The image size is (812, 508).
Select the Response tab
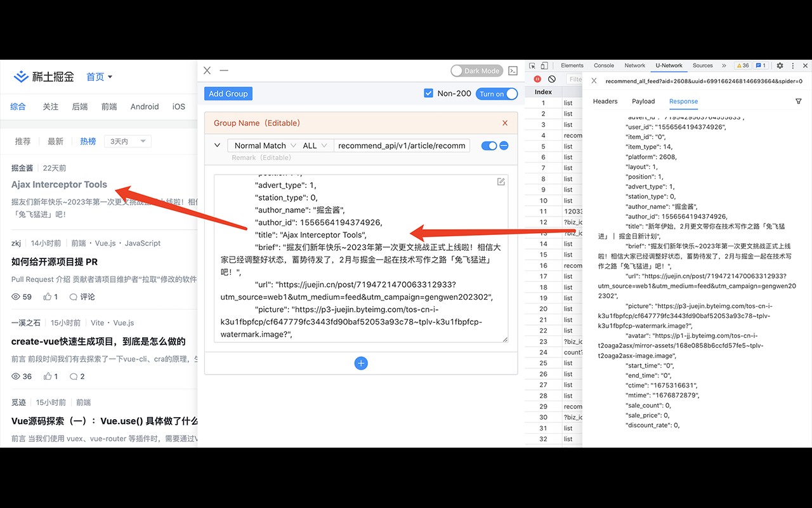(683, 102)
